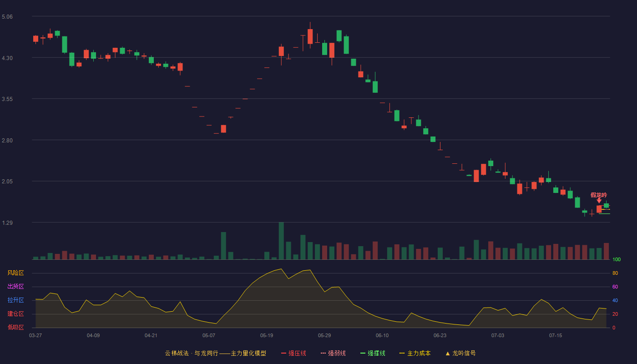The height and width of the screenshot is (364, 637).
Task: Click the 03-27 date label
Action: tap(35, 335)
